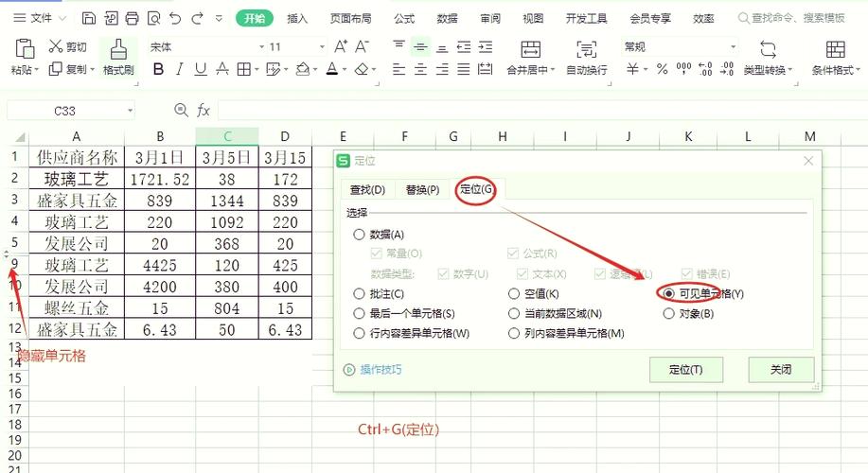Apply strikethrough formatting
Screen dimensions: 868x473
tap(222, 69)
